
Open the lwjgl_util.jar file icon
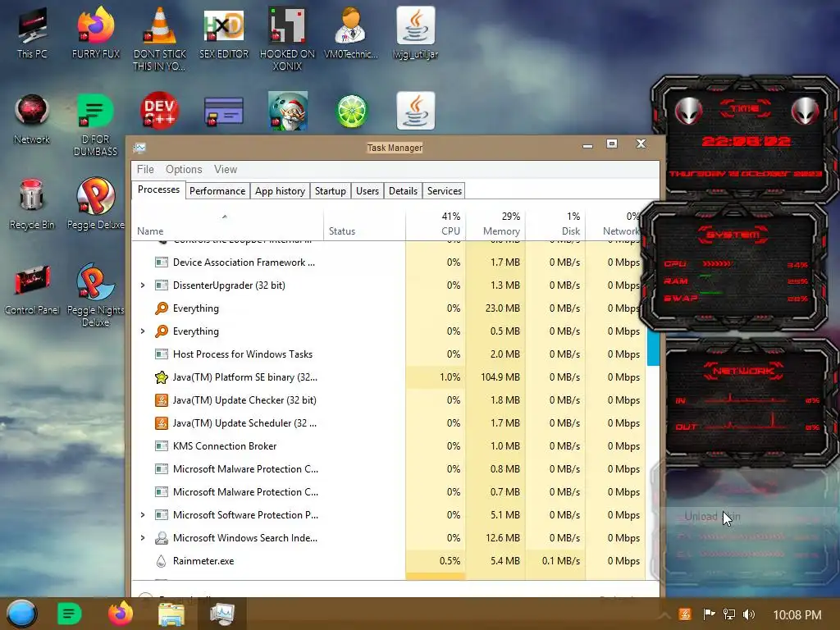click(415, 33)
